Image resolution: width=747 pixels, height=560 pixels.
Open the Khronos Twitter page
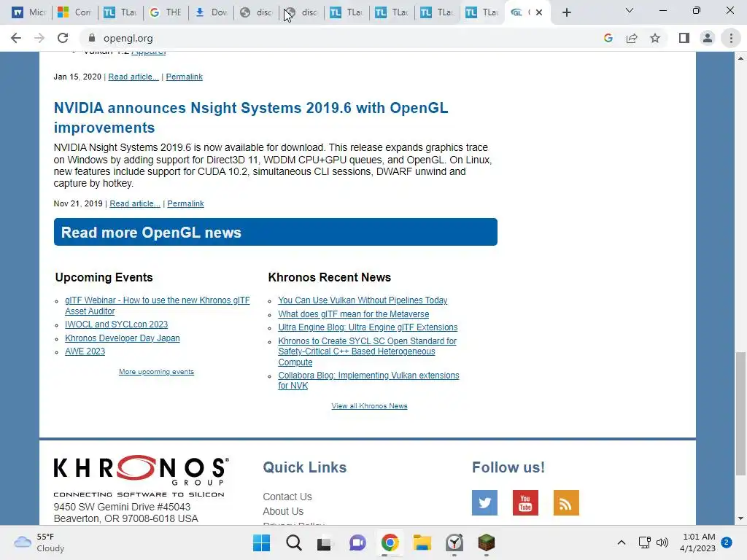point(484,502)
